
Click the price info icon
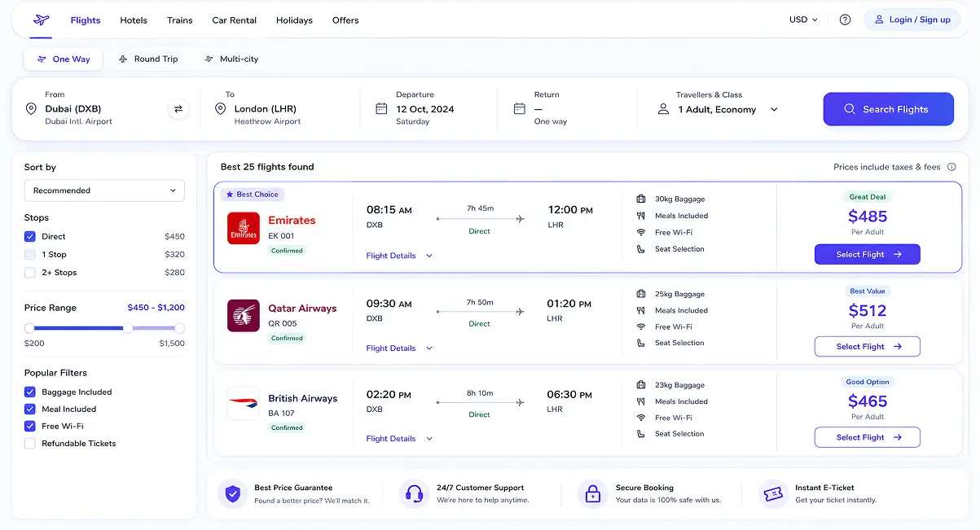click(951, 167)
